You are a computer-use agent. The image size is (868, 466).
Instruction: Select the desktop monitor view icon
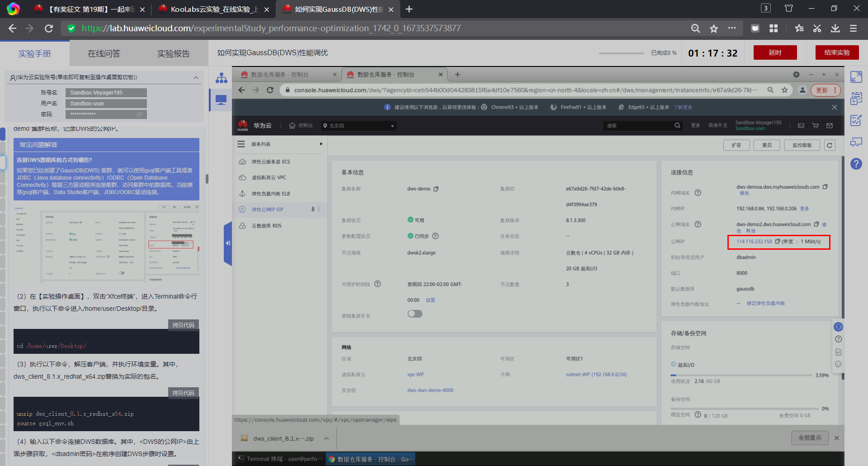coord(221,100)
